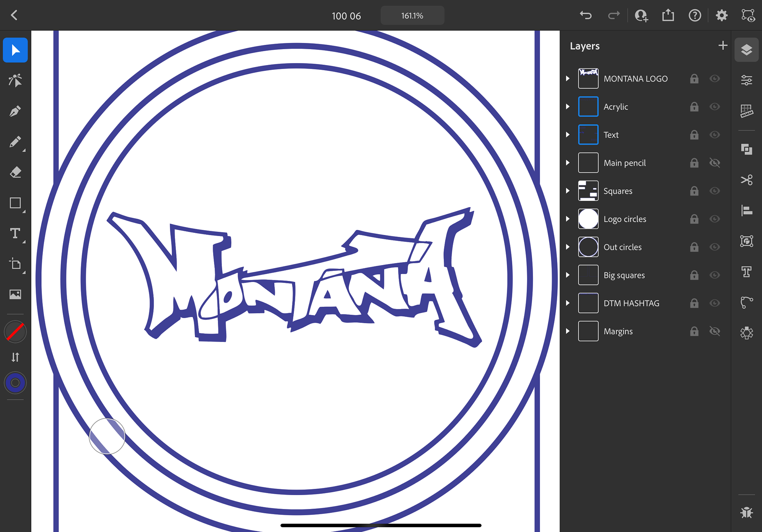Select the Rectangle shape tool
Viewport: 762px width, 532px height.
pos(15,203)
